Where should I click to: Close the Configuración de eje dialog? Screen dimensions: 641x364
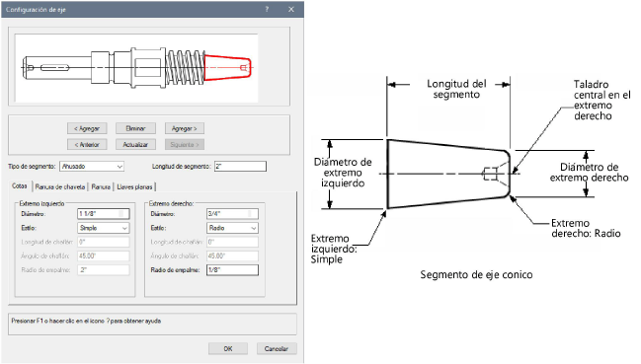tap(291, 10)
